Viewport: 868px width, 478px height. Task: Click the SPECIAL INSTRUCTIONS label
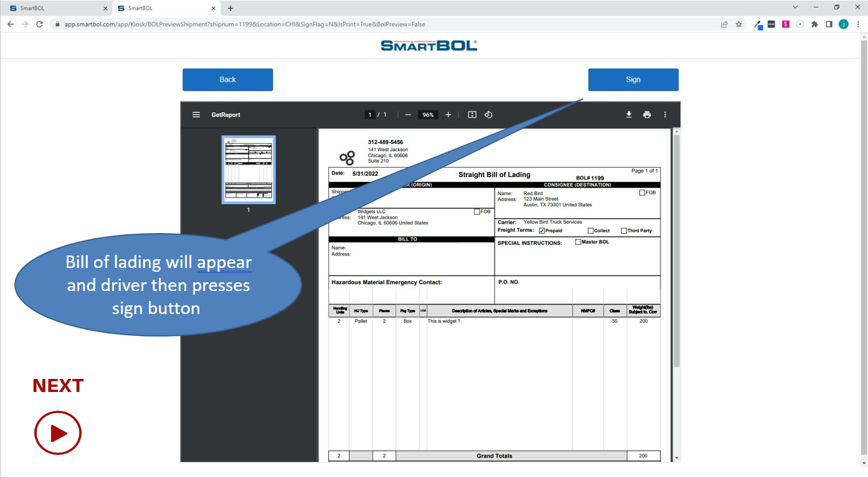click(x=530, y=243)
